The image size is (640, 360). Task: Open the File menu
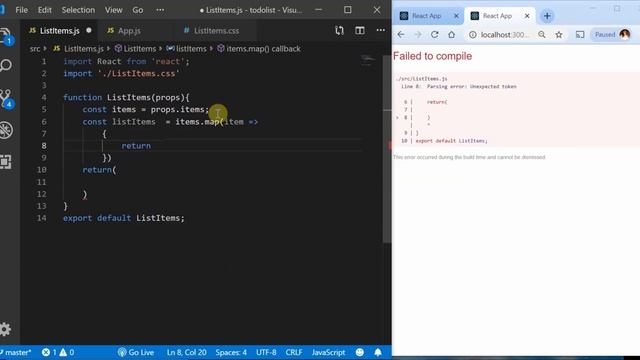tap(21, 10)
